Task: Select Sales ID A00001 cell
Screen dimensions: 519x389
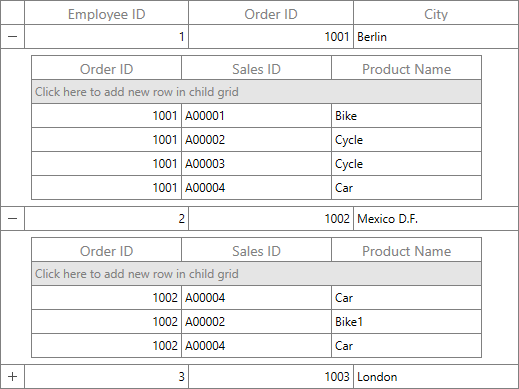Action: [256, 116]
